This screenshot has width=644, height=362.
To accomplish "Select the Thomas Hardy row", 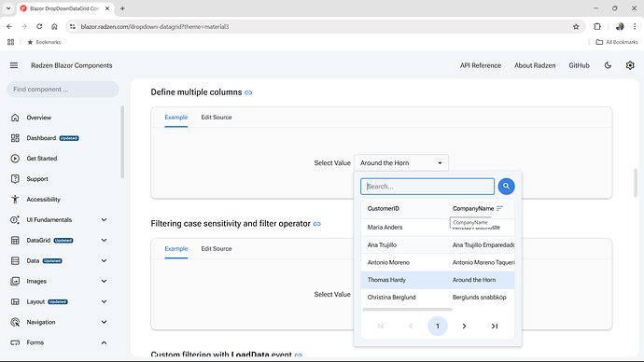I will click(438, 280).
